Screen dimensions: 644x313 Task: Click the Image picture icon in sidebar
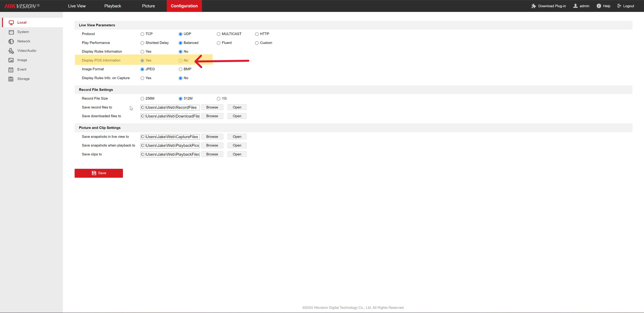pyautogui.click(x=11, y=60)
